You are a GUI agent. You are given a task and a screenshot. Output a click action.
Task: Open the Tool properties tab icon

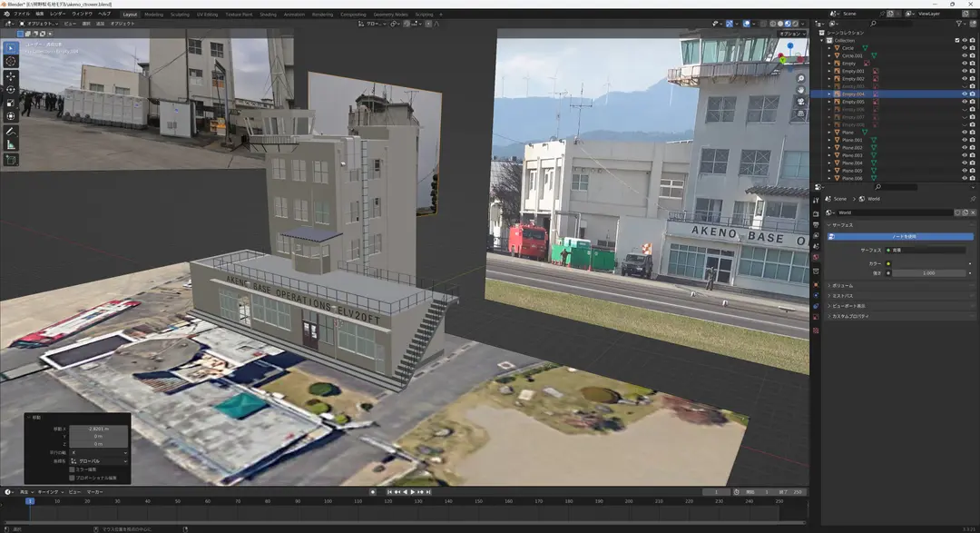coord(816,200)
